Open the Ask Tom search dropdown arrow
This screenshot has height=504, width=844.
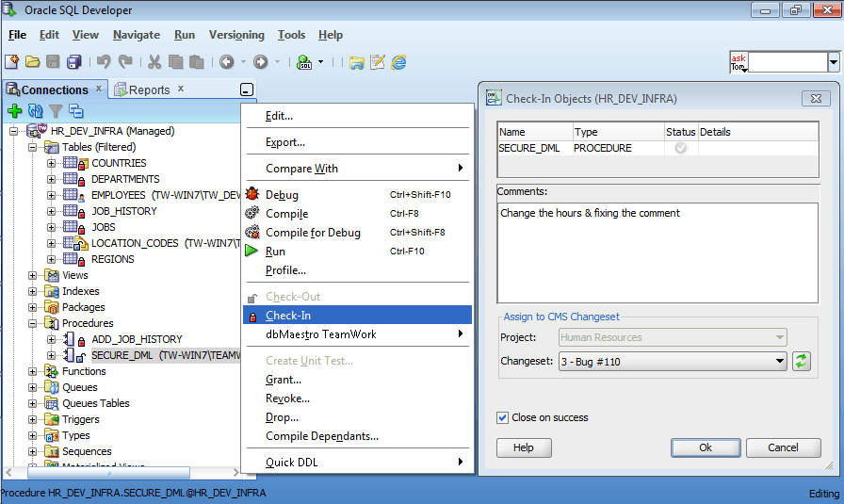tap(834, 62)
